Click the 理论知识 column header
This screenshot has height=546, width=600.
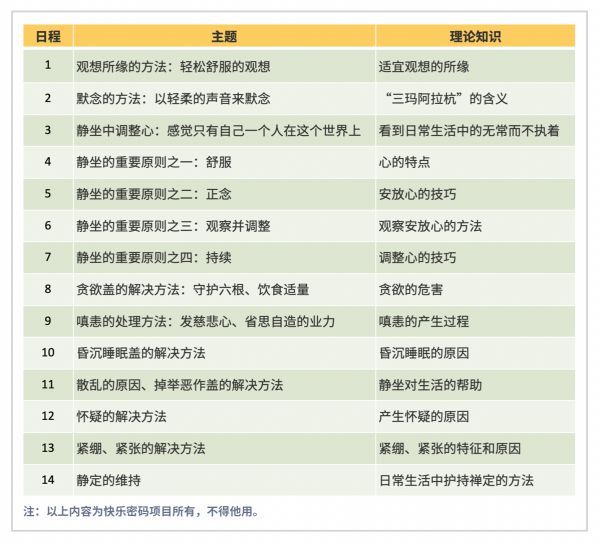475,36
